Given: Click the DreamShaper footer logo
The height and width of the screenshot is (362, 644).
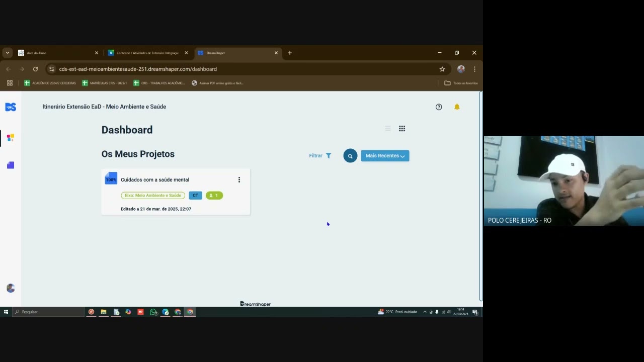Looking at the screenshot, I should 256,304.
